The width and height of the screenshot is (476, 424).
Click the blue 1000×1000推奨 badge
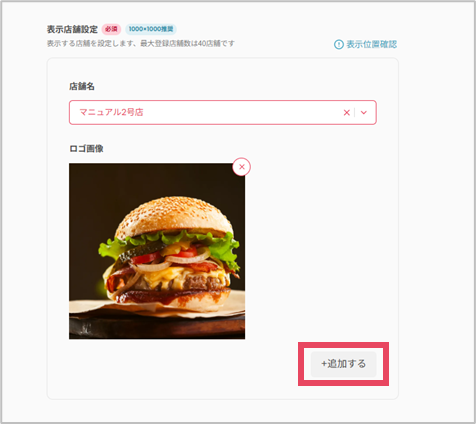tap(151, 29)
